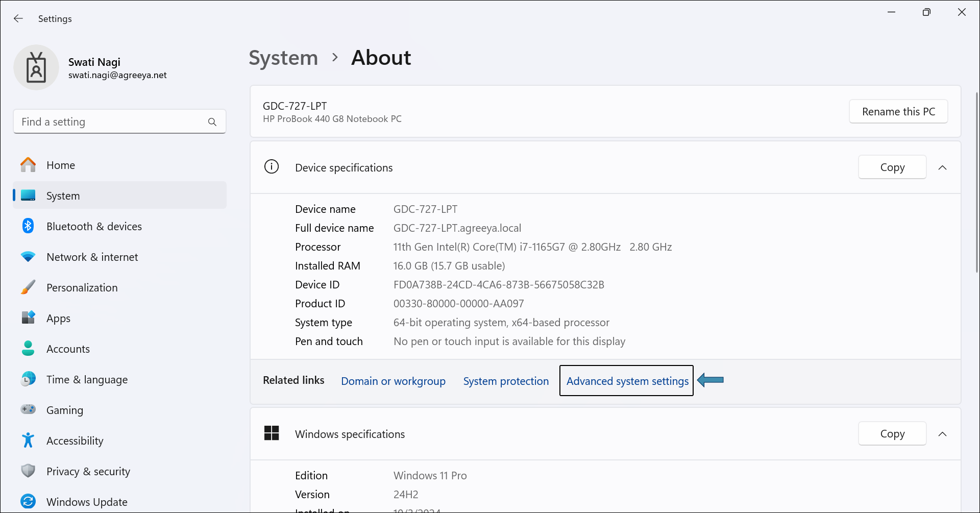Click the Processor value text
This screenshot has width=980, height=513.
pyautogui.click(x=532, y=247)
